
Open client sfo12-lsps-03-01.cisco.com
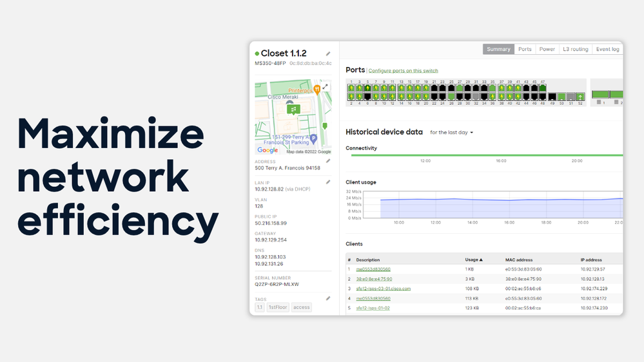tap(383, 289)
